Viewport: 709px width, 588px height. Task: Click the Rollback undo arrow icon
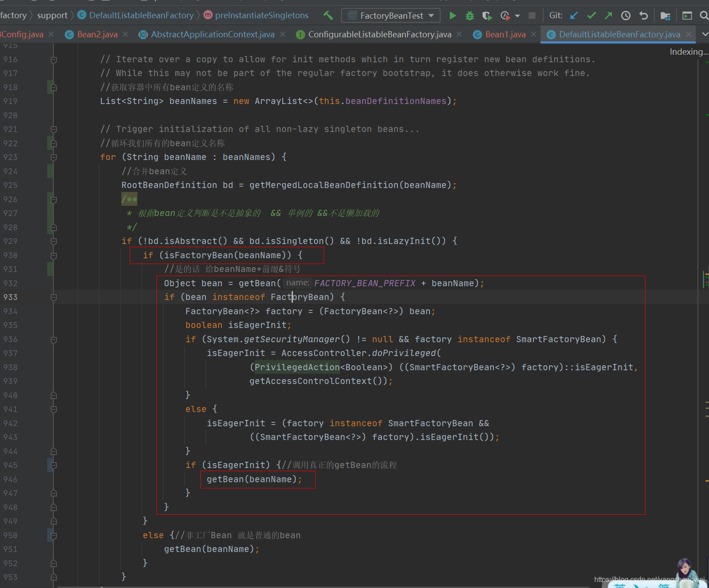coord(644,16)
